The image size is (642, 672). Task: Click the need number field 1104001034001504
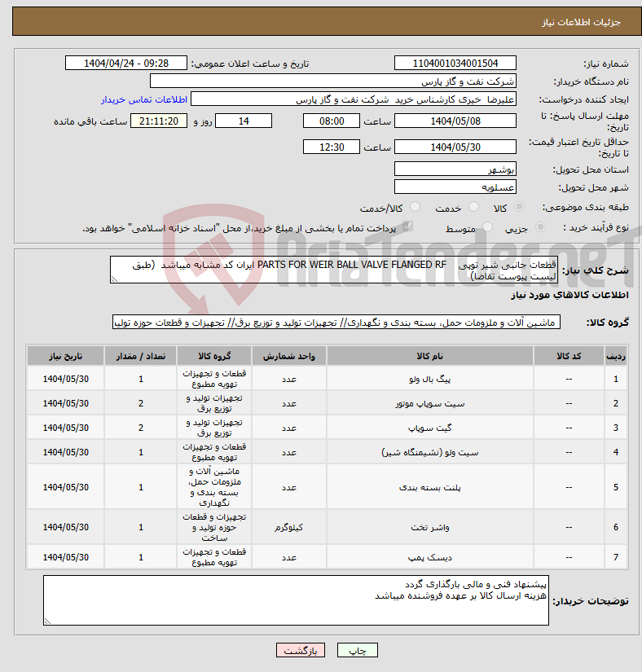point(455,63)
